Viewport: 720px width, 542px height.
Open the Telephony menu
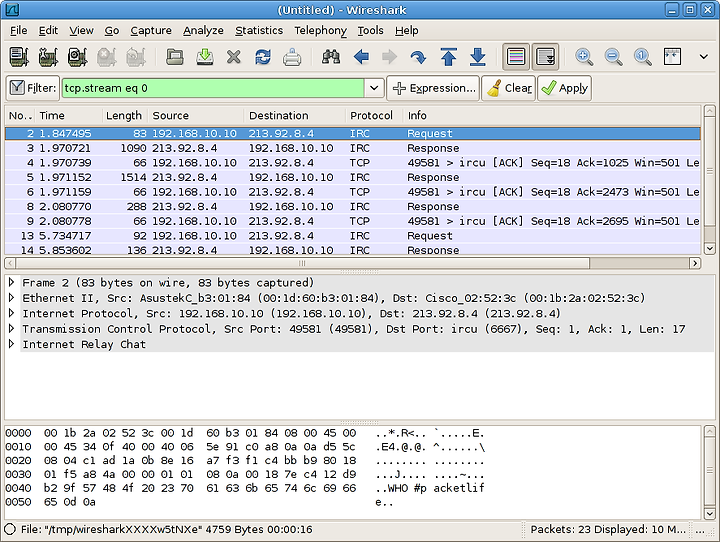coord(321,30)
